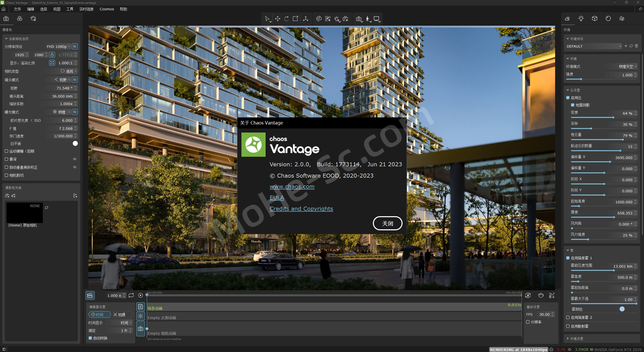The image size is (644, 352).
Task: Click the camera animation track icon
Action: [x=140, y=329]
